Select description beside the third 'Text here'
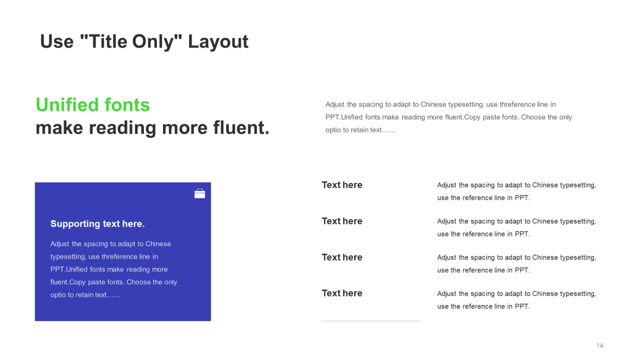The image size is (644, 362). click(517, 264)
